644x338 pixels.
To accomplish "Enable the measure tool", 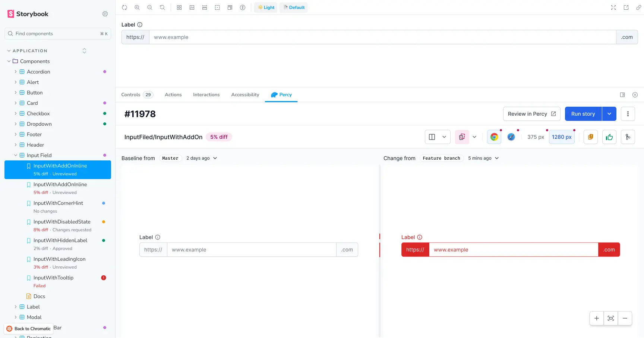I will point(205,7).
